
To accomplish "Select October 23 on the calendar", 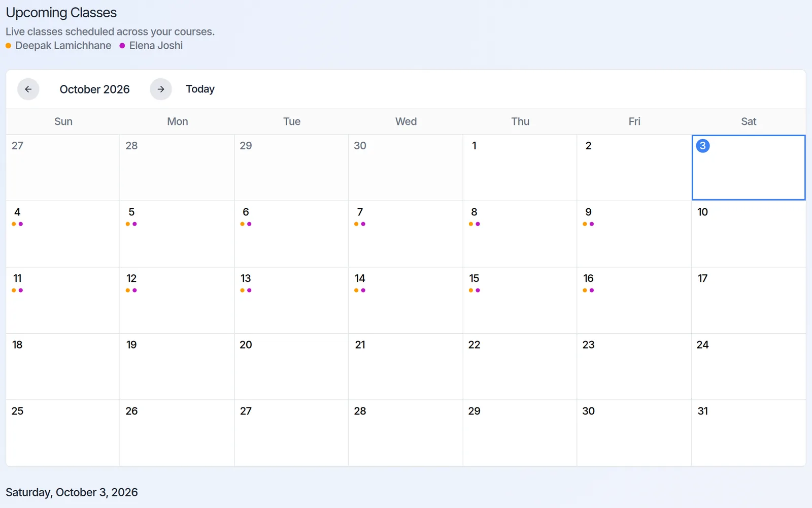I will tap(634, 367).
